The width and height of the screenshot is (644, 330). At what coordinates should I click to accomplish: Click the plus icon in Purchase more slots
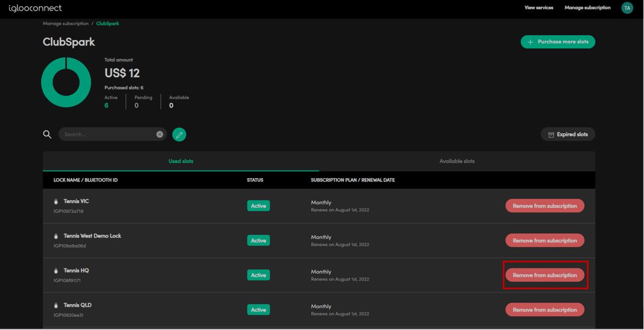tap(530, 42)
